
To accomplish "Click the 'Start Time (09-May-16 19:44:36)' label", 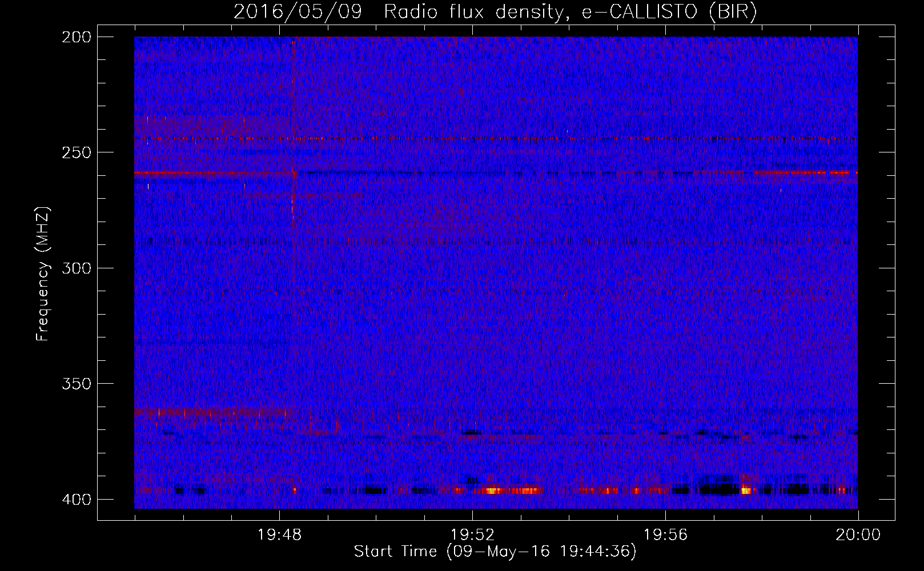I will [495, 552].
